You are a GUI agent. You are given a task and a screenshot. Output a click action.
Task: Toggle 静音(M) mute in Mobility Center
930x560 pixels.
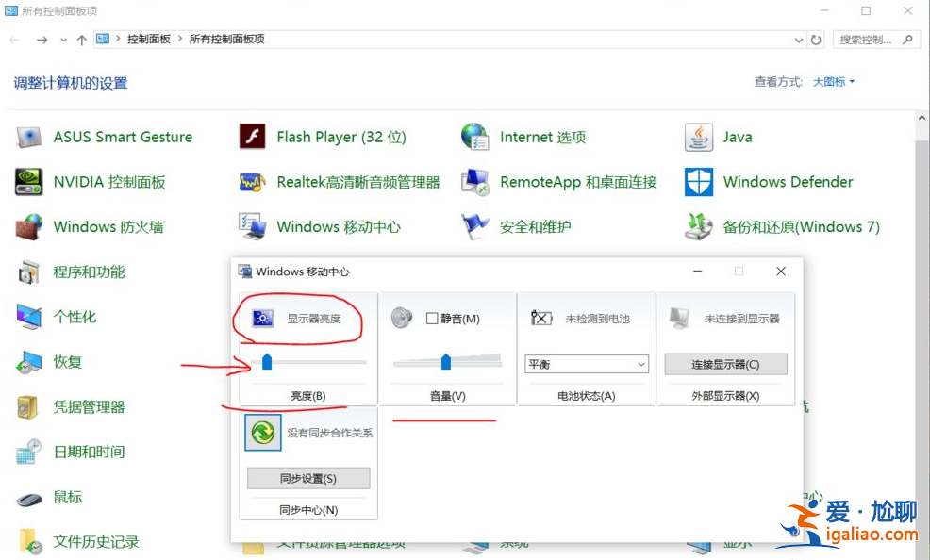coord(430,318)
